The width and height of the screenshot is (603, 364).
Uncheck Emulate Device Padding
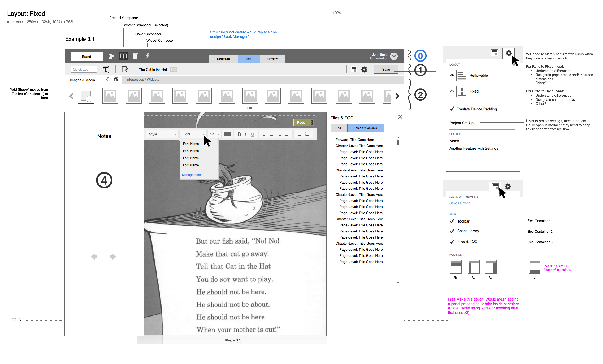point(452,109)
